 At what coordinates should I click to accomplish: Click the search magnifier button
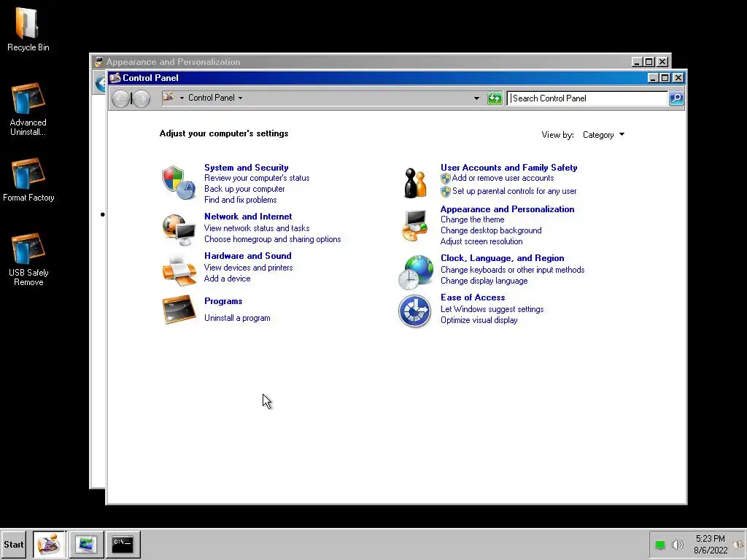tap(676, 98)
